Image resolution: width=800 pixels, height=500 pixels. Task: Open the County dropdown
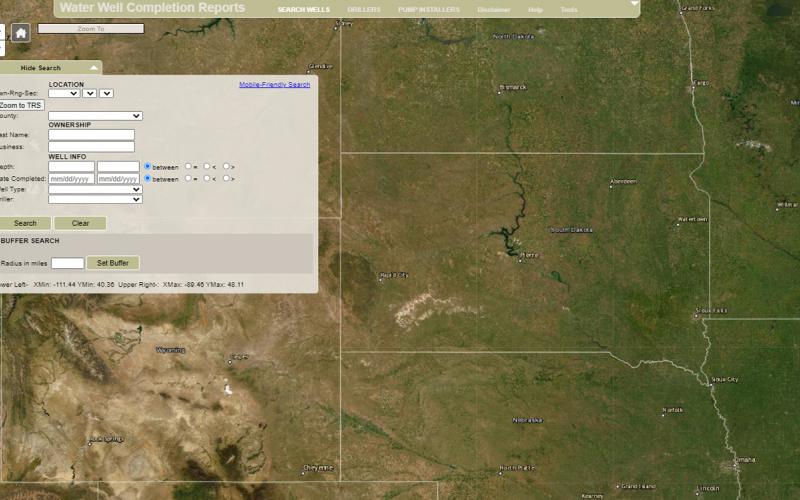click(95, 116)
